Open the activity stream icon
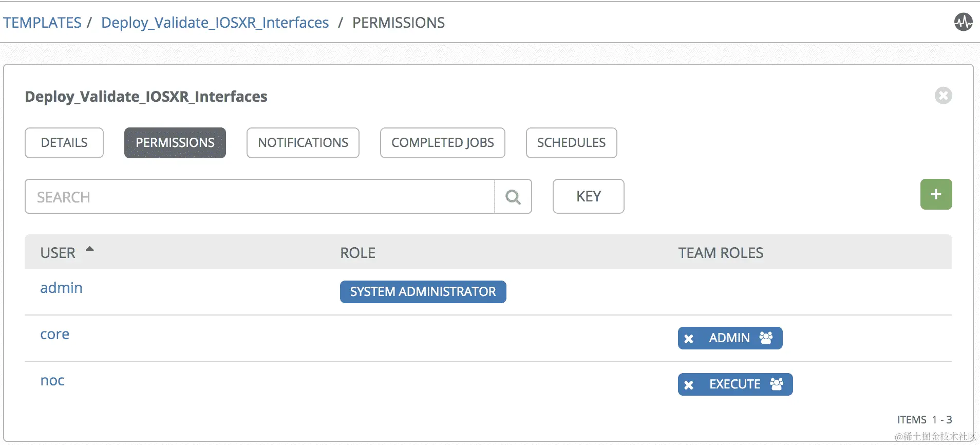This screenshot has width=980, height=445. tap(963, 22)
